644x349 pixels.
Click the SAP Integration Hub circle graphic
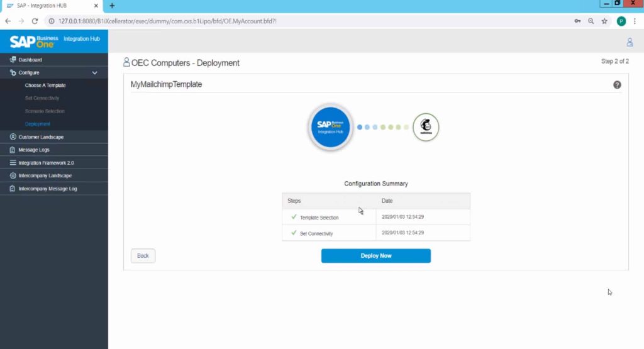click(x=331, y=127)
